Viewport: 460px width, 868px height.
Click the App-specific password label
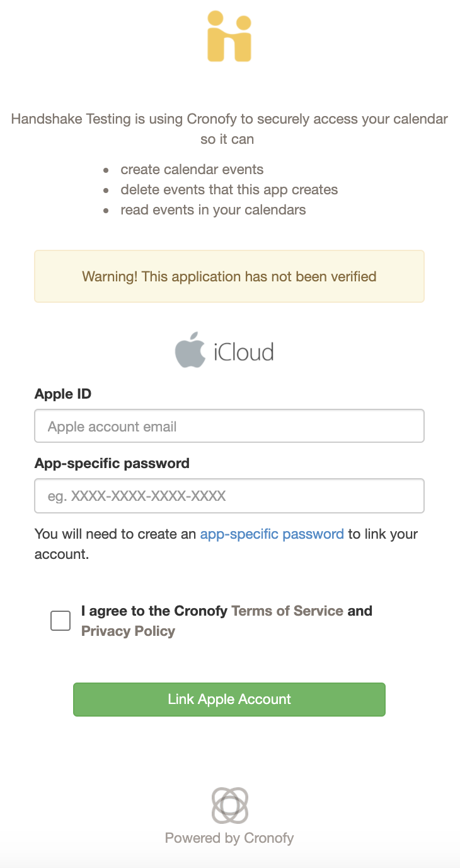click(112, 464)
